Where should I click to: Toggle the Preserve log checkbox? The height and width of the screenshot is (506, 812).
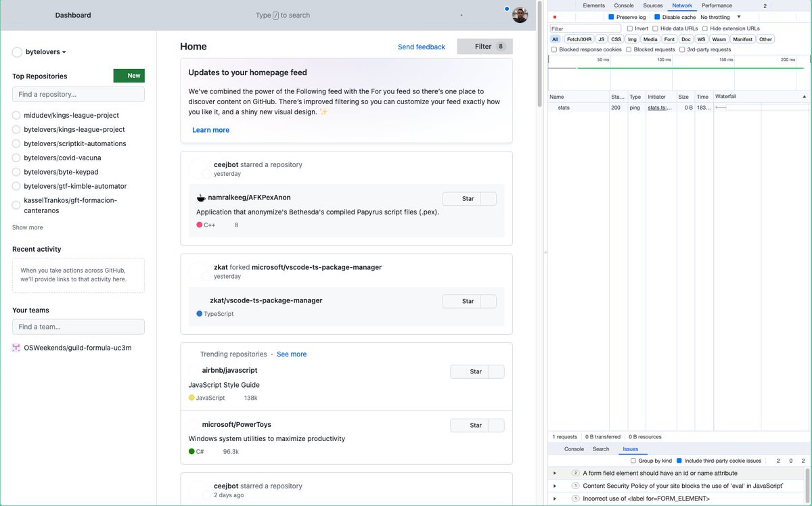tap(611, 17)
